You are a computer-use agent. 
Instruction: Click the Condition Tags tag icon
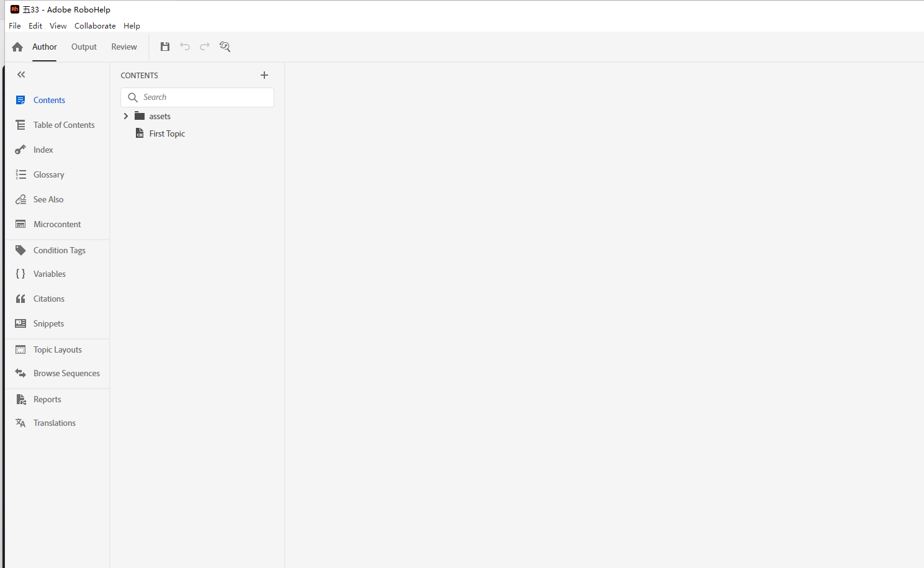[20, 250]
